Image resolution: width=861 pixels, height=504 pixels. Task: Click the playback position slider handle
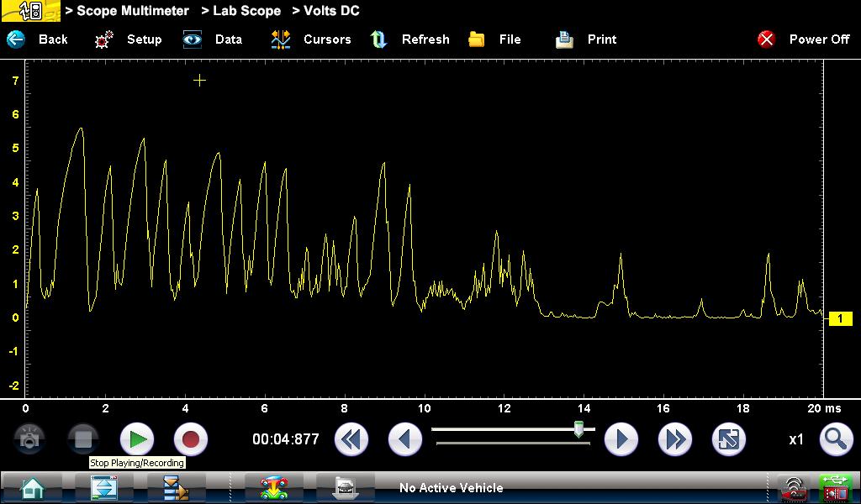578,430
